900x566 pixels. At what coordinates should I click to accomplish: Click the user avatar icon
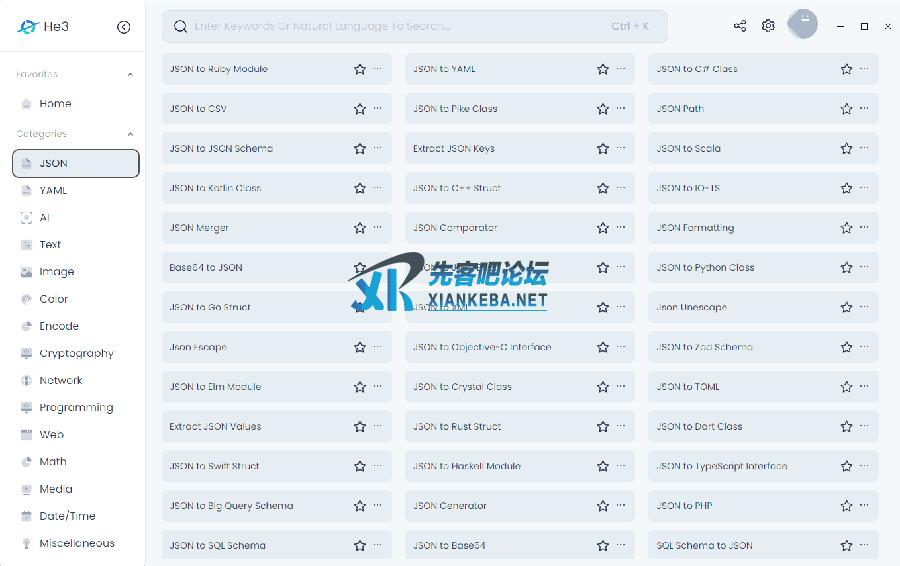(x=803, y=25)
